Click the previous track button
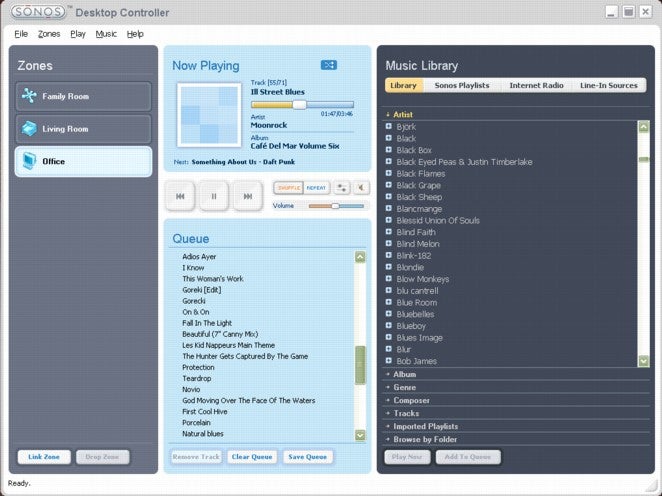The image size is (662, 496). 180,196
